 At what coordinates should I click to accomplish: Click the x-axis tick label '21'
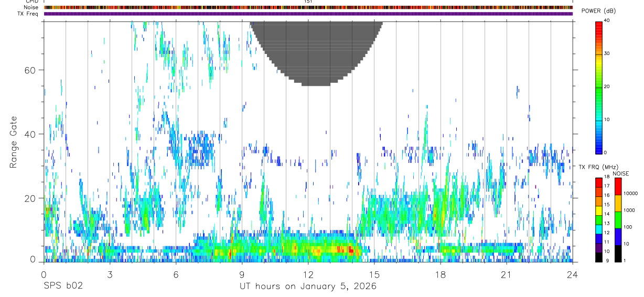(507, 274)
